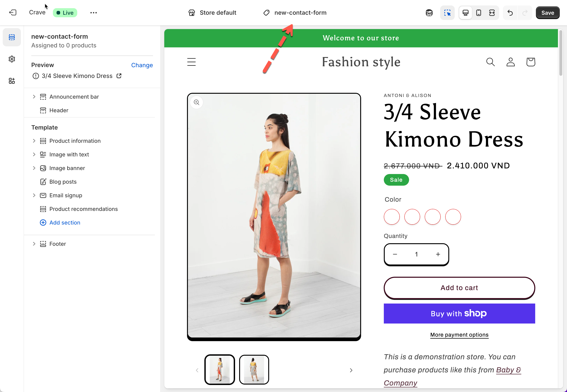567x392 pixels.
Task: Select desktop preview mode
Action: pyautogui.click(x=465, y=13)
